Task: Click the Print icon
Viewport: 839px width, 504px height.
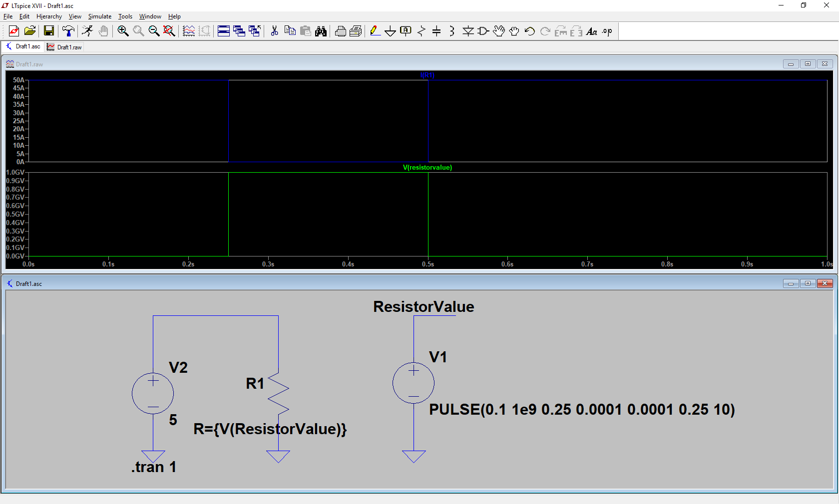Action: pos(356,31)
